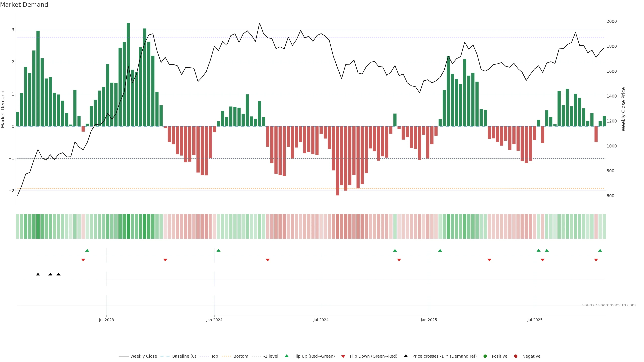Toggle the Top dotted line legend entry

(214, 356)
